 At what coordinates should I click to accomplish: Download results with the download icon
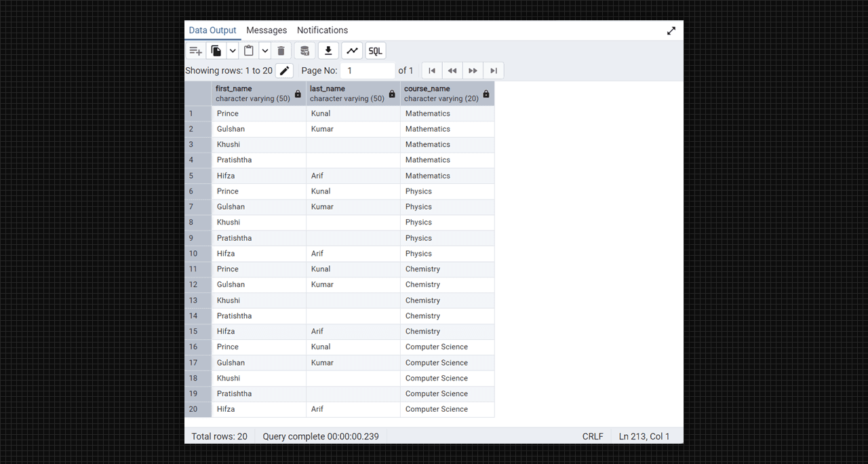coord(328,51)
